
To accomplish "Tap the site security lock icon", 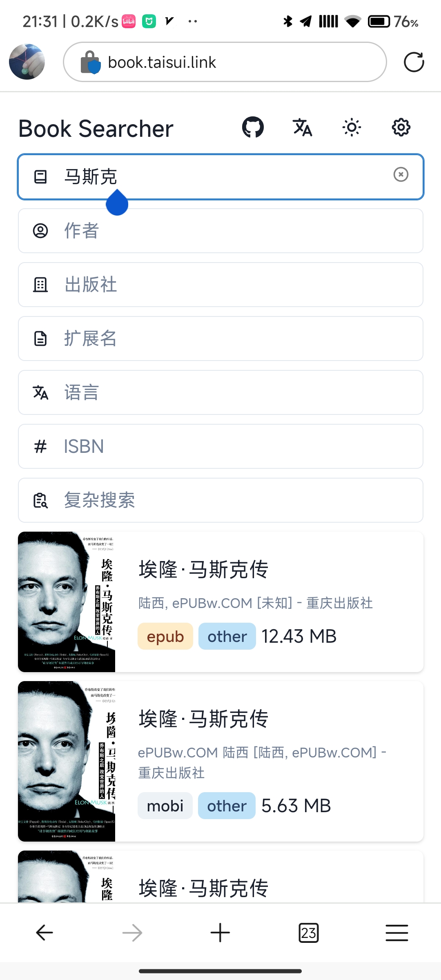I will 90,62.
